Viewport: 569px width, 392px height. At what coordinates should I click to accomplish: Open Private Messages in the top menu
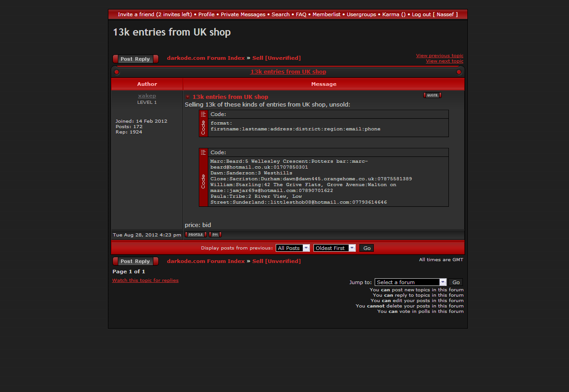pos(243,14)
